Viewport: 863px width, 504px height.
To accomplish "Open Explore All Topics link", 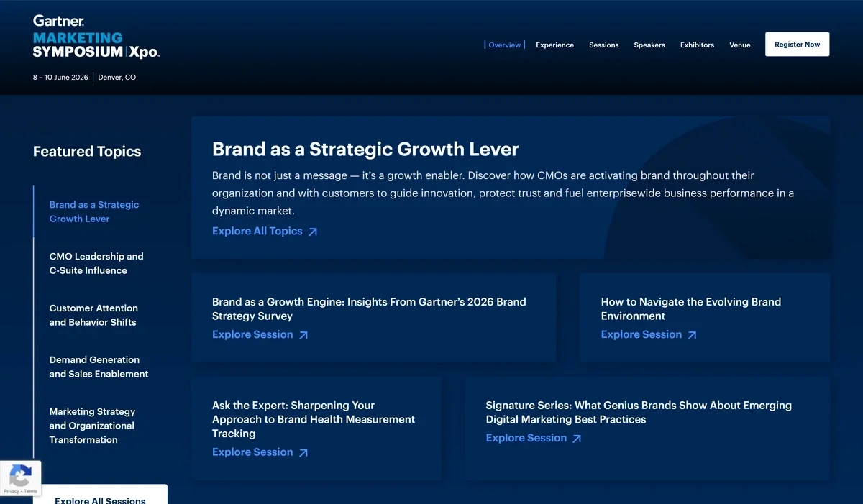I will 257,231.
